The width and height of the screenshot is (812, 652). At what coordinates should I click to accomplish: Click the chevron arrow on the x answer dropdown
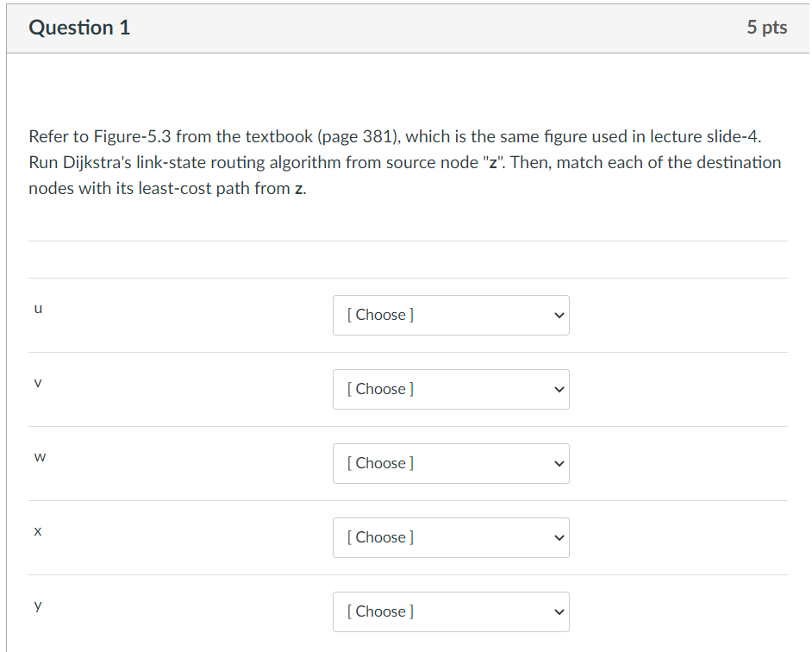point(559,537)
